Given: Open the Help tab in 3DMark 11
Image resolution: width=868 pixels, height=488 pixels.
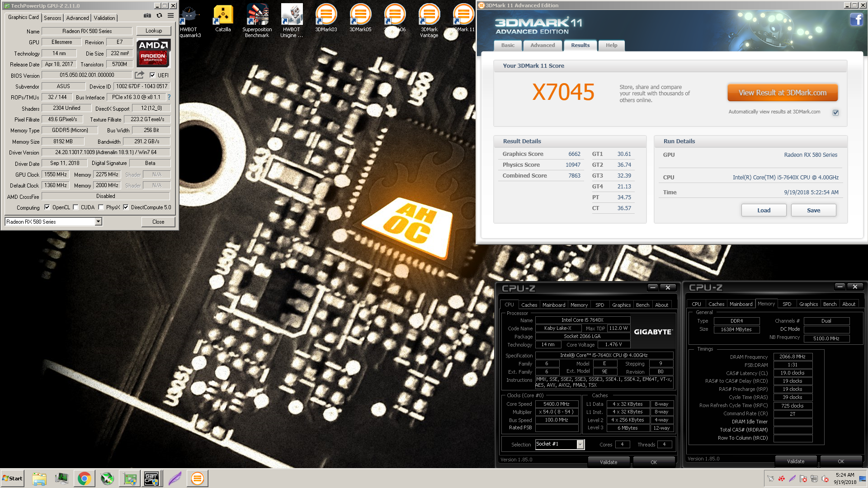Looking at the screenshot, I should click(x=611, y=45).
